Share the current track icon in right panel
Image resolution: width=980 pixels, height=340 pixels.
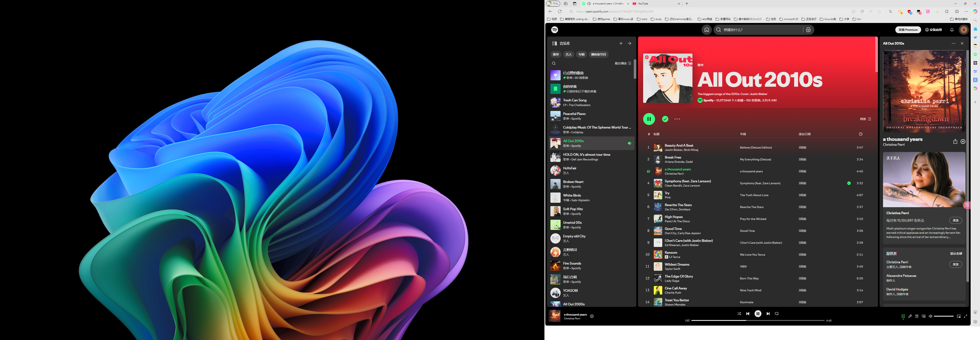tap(955, 142)
